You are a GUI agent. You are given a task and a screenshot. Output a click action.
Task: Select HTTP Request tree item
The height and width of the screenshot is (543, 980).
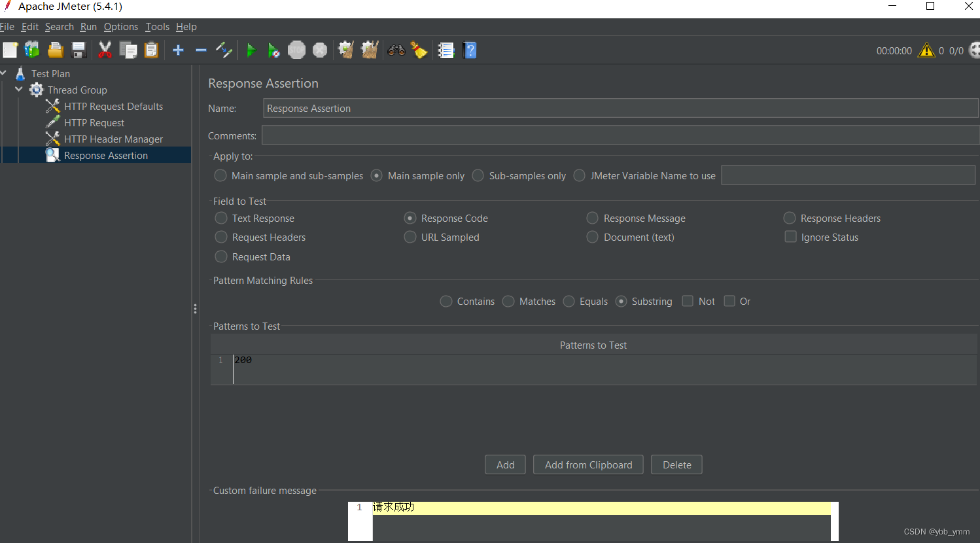[x=94, y=122]
